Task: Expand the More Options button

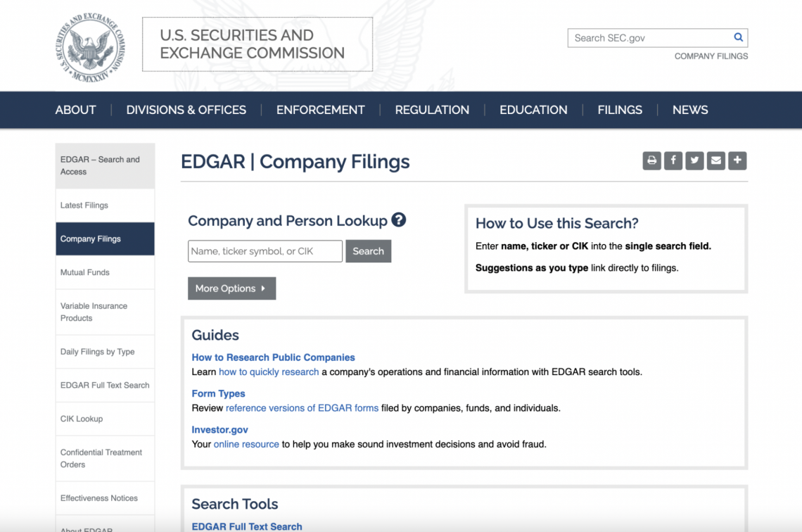Action: (x=231, y=289)
